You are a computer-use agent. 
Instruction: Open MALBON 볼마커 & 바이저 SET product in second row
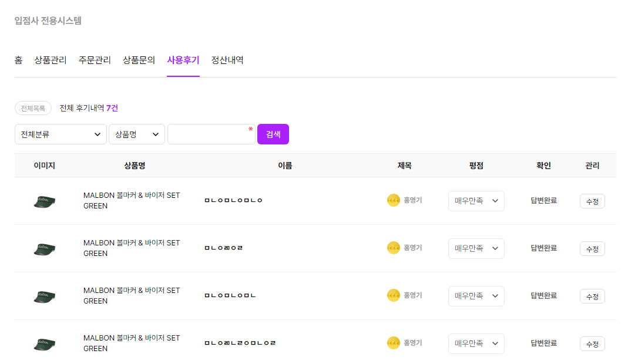[x=132, y=248]
